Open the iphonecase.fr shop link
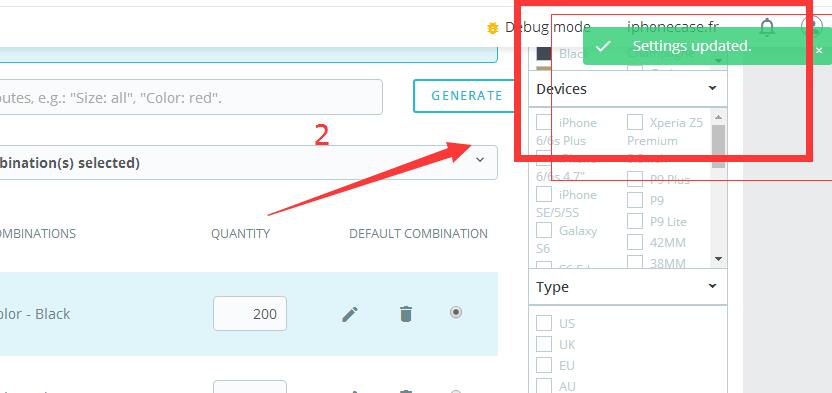Screen dimensions: 832x393 click(x=672, y=27)
